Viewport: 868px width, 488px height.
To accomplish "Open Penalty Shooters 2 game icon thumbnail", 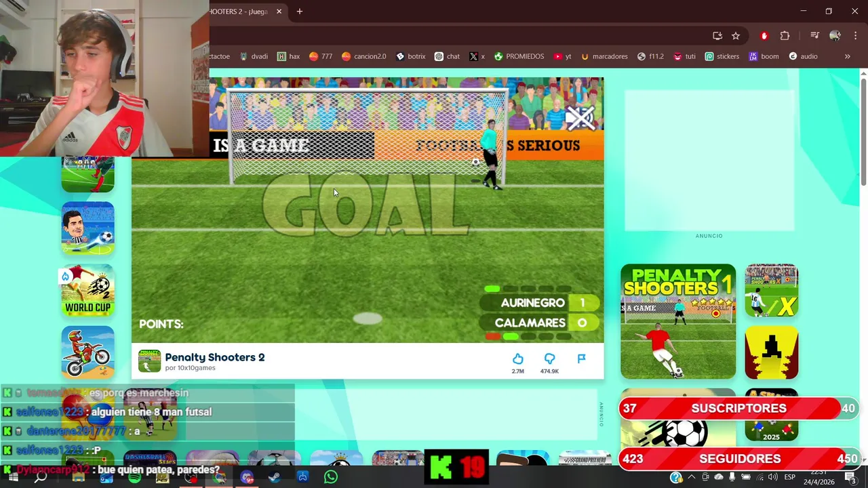I will coord(149,361).
